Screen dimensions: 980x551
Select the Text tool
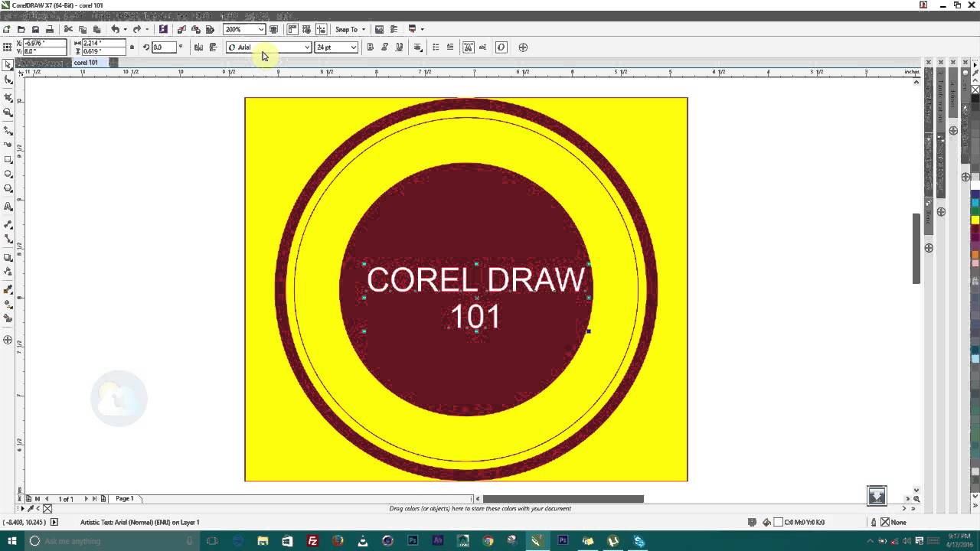(8, 207)
